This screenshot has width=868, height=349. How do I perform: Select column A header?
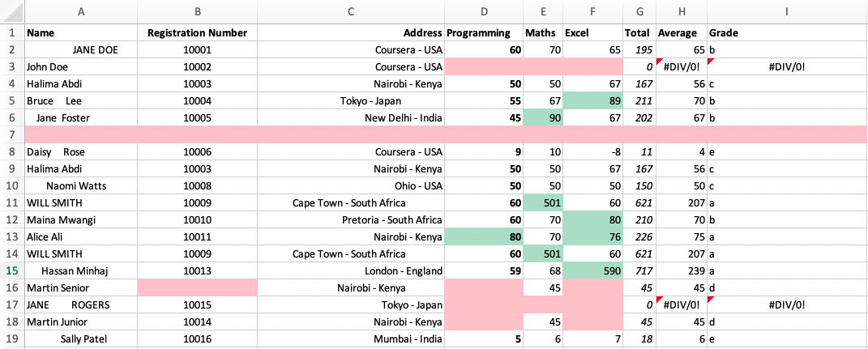(x=81, y=11)
